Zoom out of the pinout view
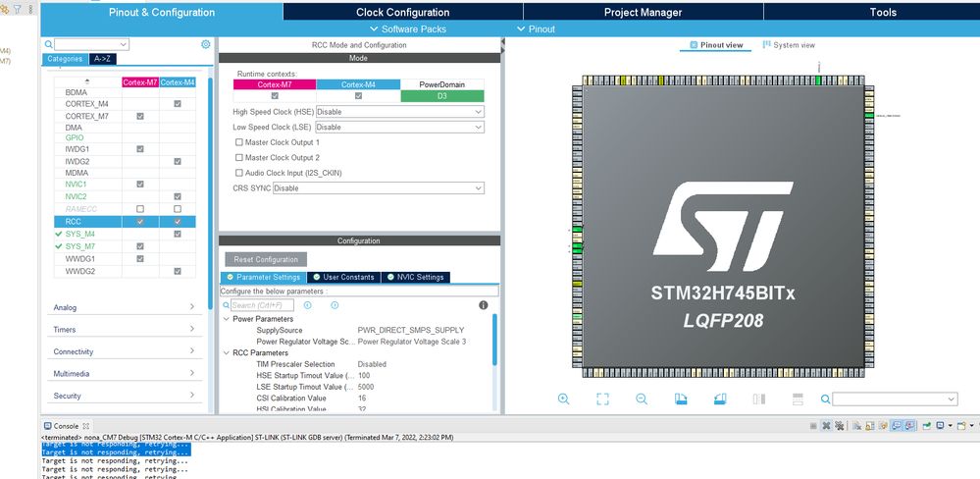Image resolution: width=980 pixels, height=479 pixels. pos(642,399)
